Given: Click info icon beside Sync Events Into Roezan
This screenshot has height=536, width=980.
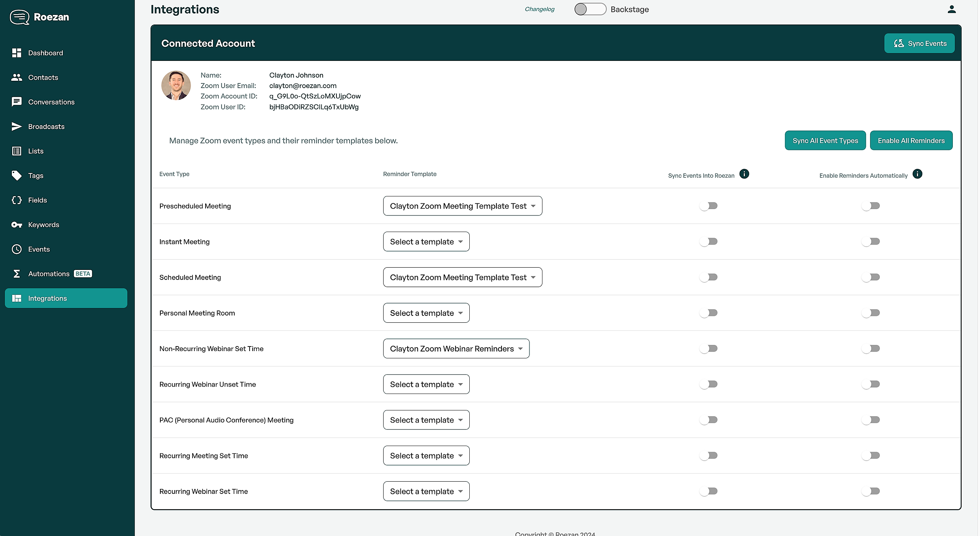Looking at the screenshot, I should (x=744, y=174).
